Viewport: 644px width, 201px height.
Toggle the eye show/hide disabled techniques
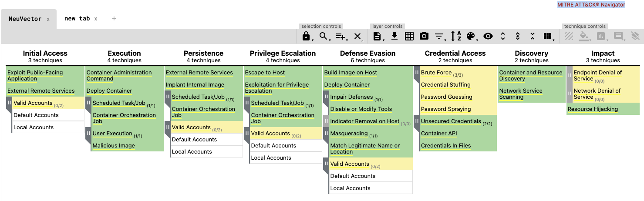coord(488,37)
